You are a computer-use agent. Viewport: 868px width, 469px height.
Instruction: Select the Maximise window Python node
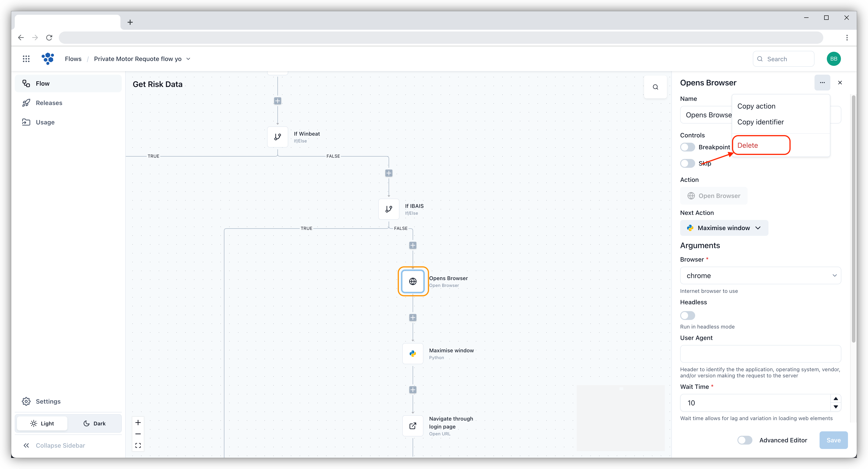click(x=413, y=353)
